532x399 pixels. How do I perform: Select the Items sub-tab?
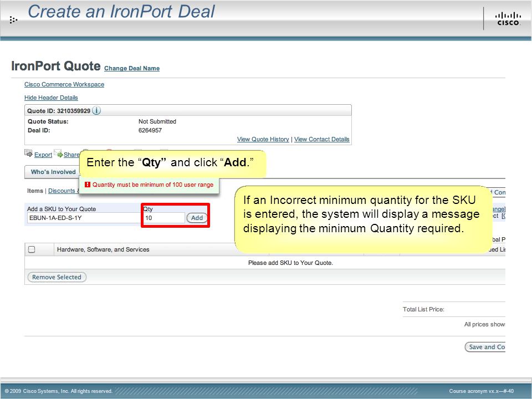coord(35,191)
